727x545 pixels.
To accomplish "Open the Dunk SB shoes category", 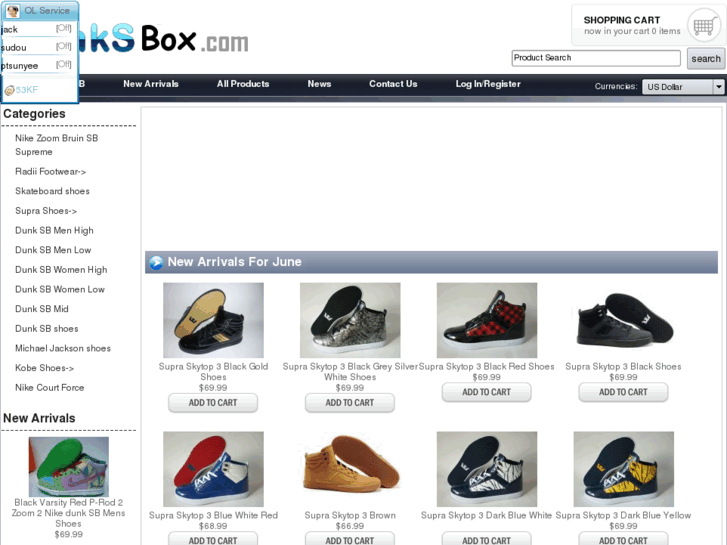I will pos(47,329).
